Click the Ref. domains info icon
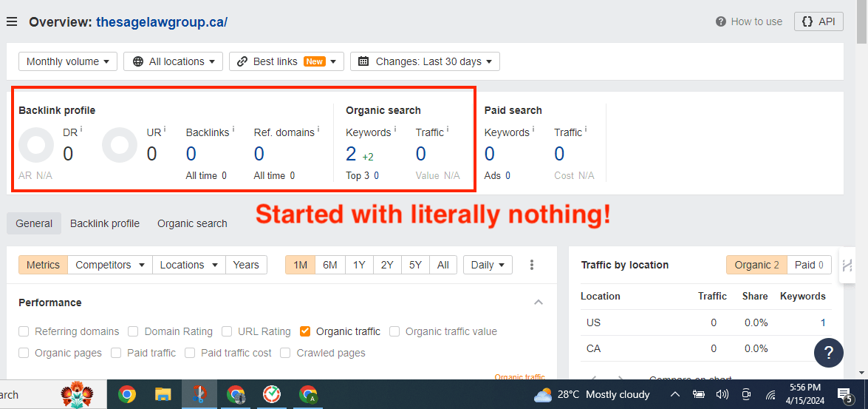The height and width of the screenshot is (409, 868). point(318,129)
